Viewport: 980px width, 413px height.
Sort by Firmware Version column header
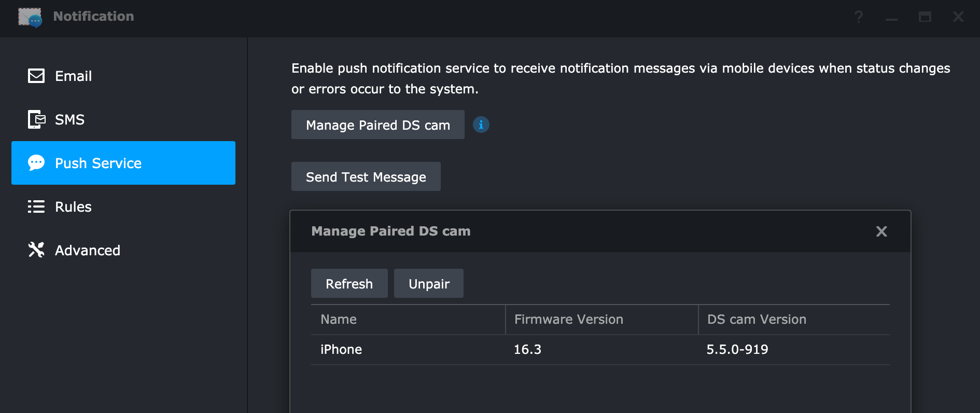pos(602,320)
